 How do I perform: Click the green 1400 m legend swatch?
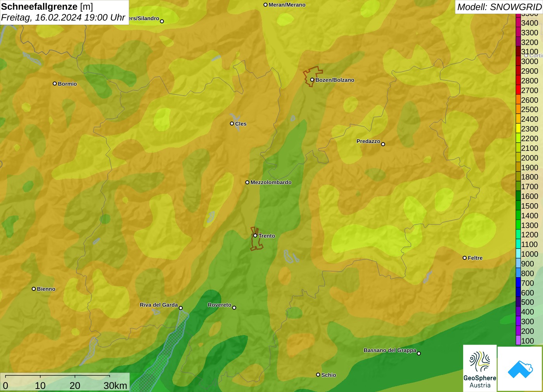coord(518,216)
